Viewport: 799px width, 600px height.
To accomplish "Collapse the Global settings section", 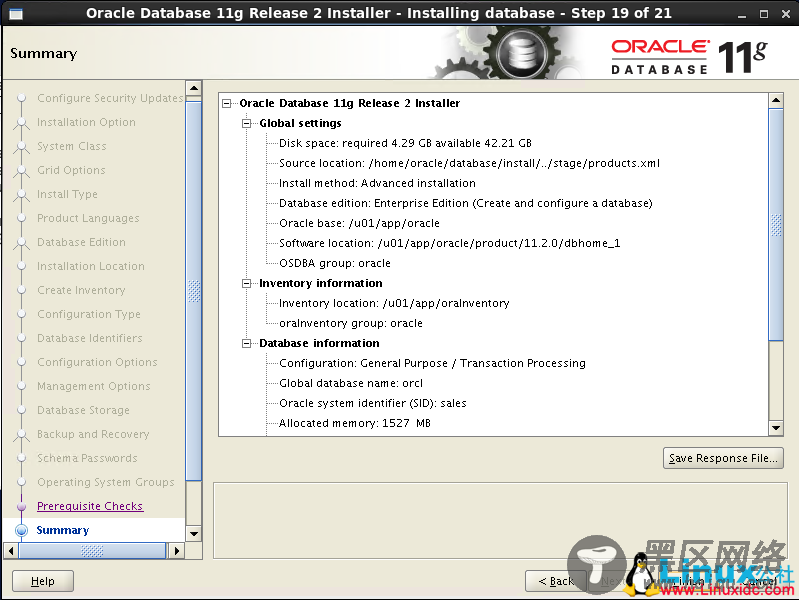I will (247, 123).
